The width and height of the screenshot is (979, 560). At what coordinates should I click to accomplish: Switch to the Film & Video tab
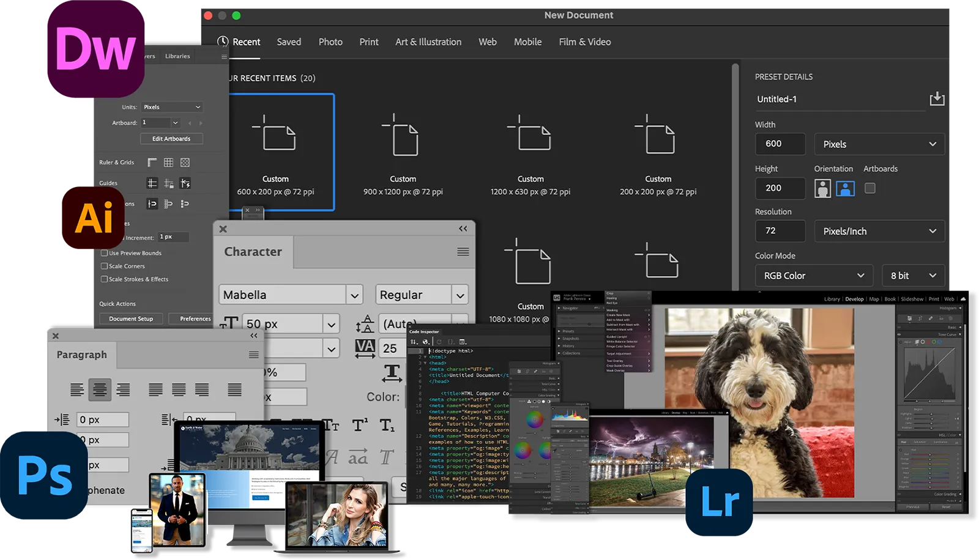(585, 42)
